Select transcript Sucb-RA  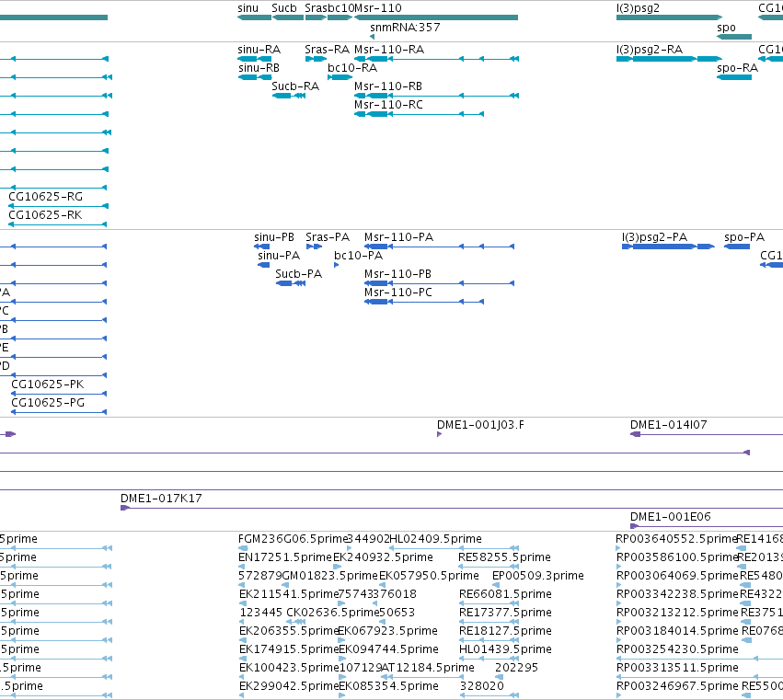tap(289, 96)
